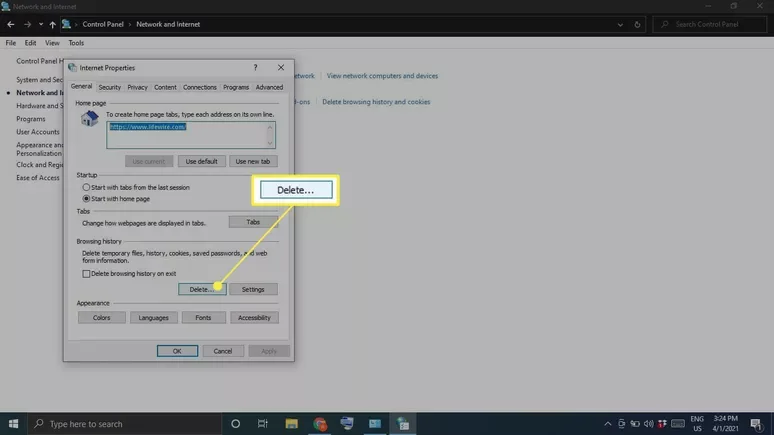The width and height of the screenshot is (774, 435).
Task: Go up one level with the up arrow
Action: (52, 24)
